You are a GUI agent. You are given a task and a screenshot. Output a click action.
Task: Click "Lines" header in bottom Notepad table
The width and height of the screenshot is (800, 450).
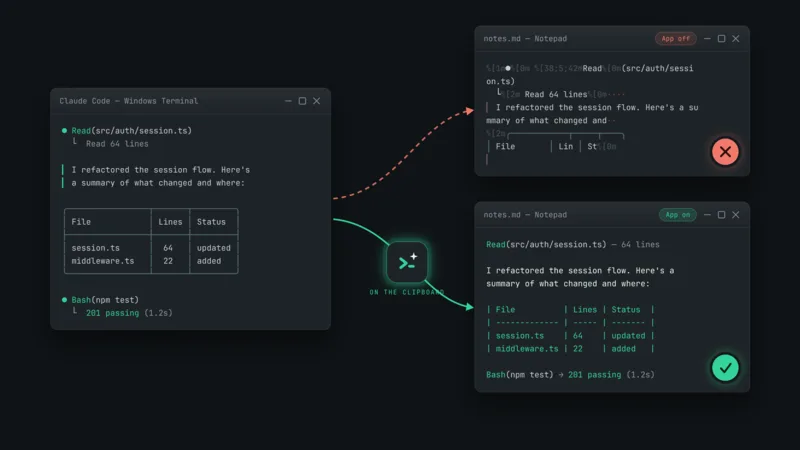click(585, 310)
